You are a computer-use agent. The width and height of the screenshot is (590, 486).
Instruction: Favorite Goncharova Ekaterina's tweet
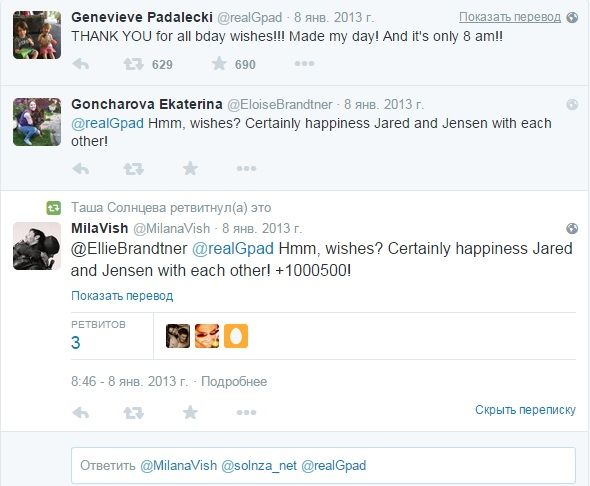[x=190, y=168]
